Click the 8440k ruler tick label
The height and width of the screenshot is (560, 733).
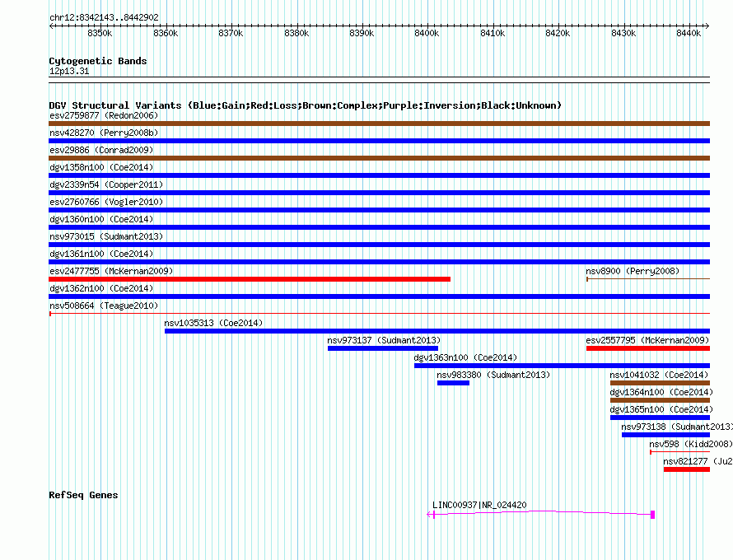coord(689,33)
